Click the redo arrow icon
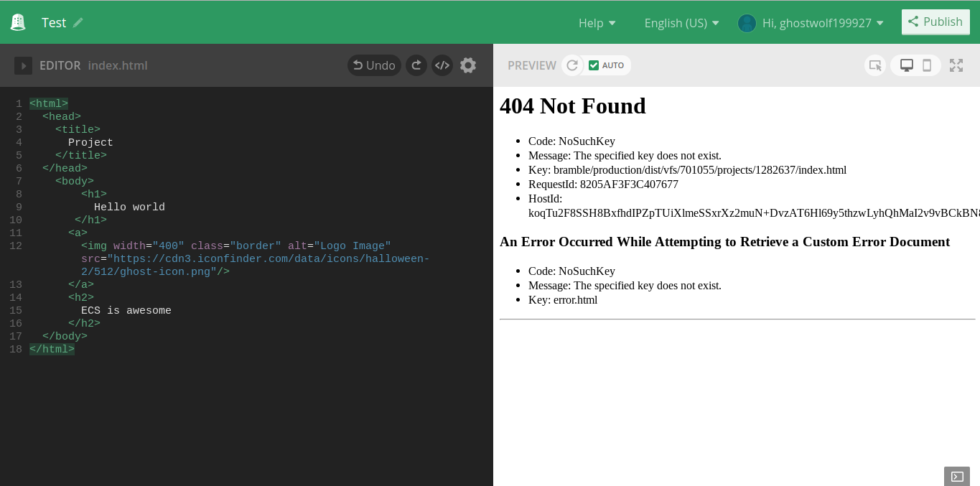This screenshot has height=486, width=980. (416, 65)
